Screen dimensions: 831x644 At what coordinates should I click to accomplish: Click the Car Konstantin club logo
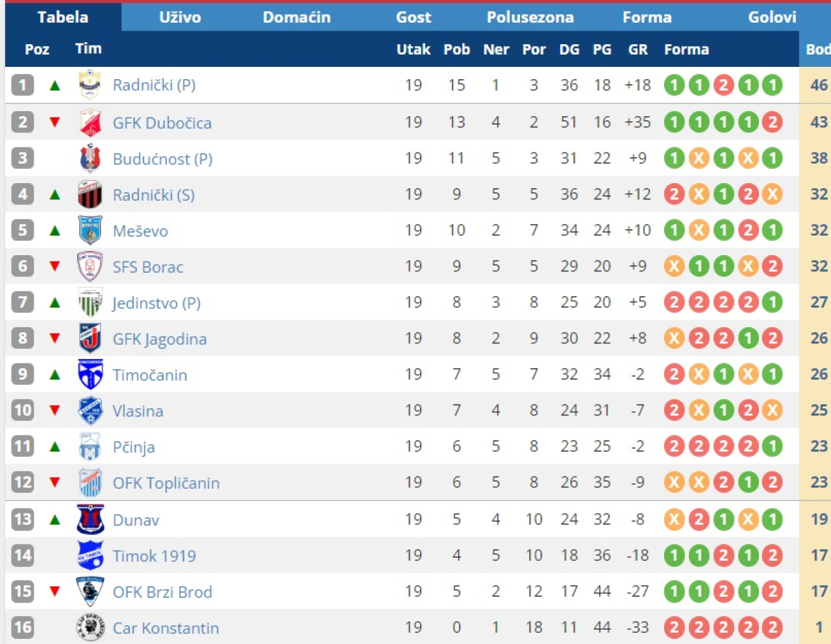[x=90, y=628]
